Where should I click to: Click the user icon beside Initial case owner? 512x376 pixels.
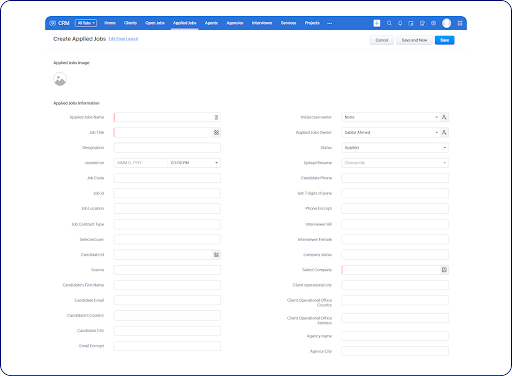point(444,117)
